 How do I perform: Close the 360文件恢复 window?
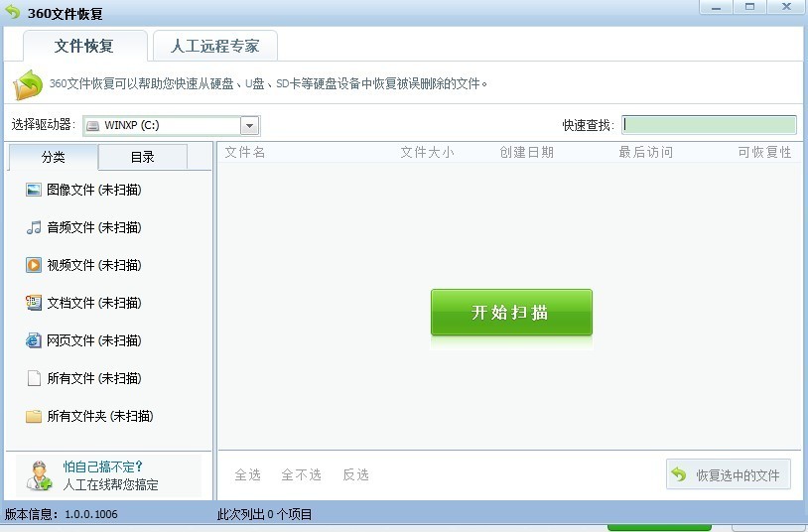pos(786,7)
